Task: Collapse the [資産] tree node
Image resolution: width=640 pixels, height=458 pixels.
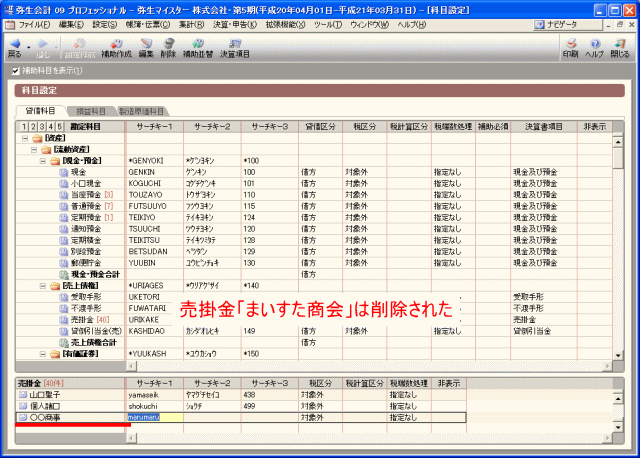Action: pyautogui.click(x=25, y=138)
